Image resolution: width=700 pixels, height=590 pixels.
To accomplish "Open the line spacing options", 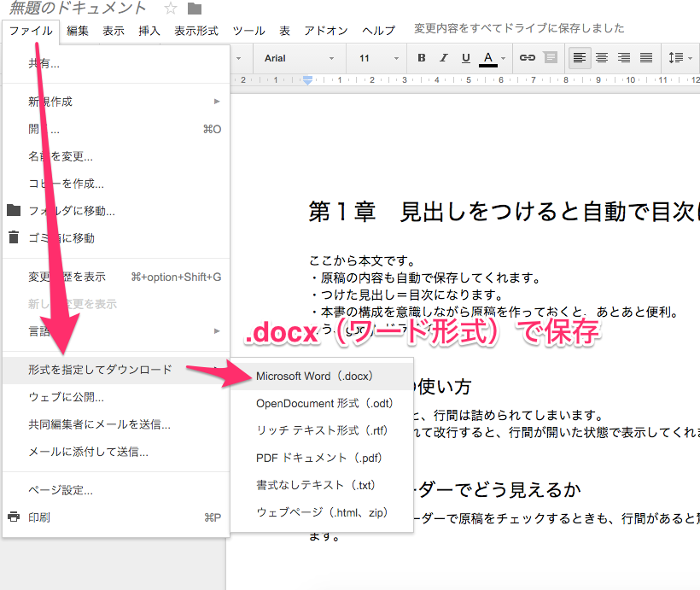I will [680, 58].
